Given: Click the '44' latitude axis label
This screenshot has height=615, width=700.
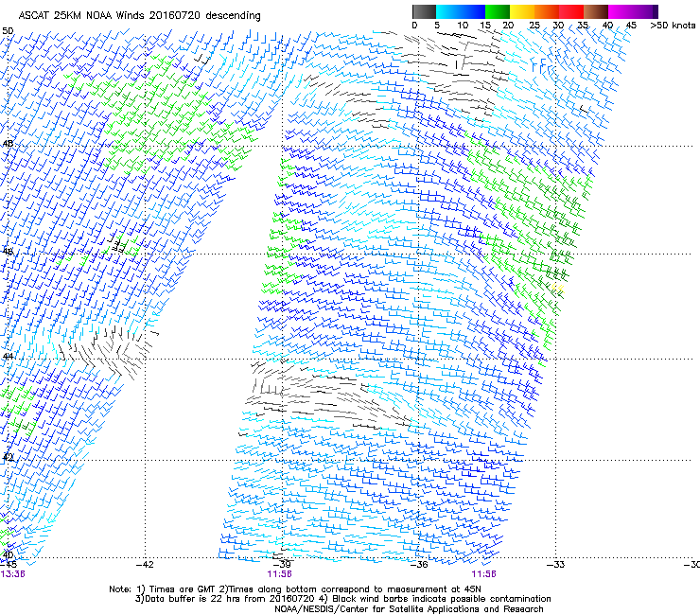Looking at the screenshot, I should [x=8, y=356].
